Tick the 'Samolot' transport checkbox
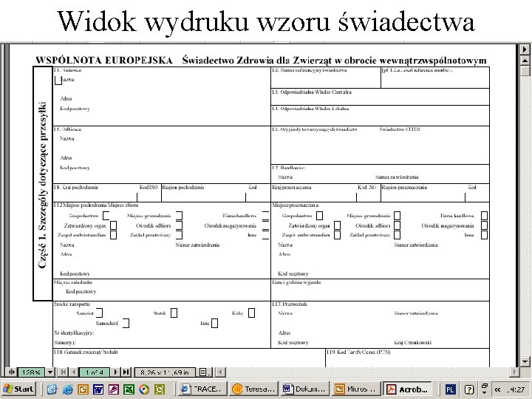The image size is (532, 399). pyautogui.click(x=100, y=313)
